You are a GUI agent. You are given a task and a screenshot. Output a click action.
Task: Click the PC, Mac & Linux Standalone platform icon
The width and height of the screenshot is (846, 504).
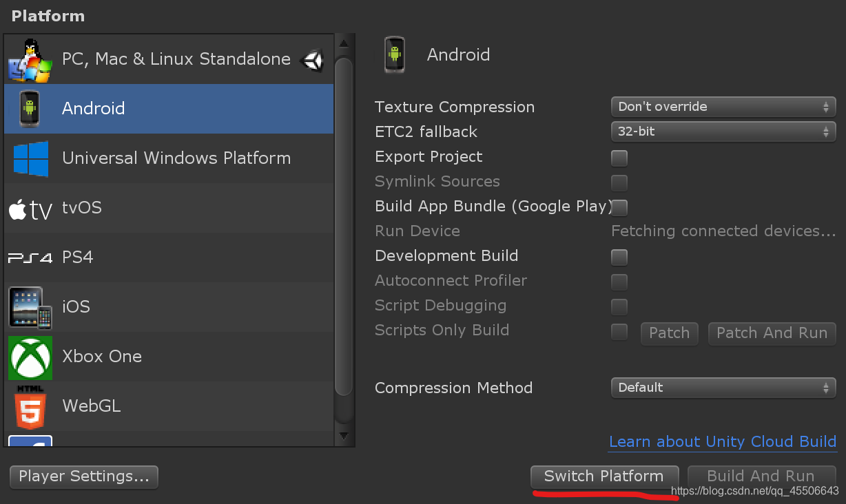coord(30,59)
